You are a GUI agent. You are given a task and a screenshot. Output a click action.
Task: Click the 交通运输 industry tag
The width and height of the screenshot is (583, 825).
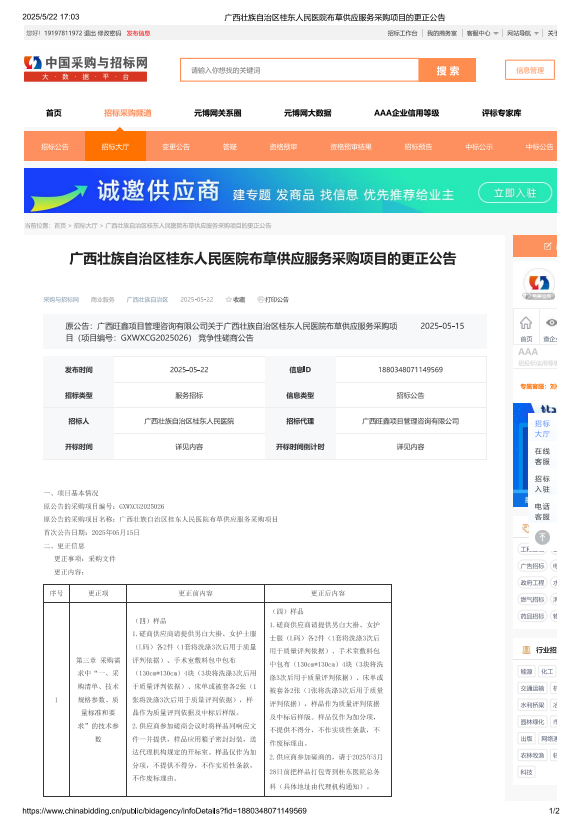click(532, 688)
